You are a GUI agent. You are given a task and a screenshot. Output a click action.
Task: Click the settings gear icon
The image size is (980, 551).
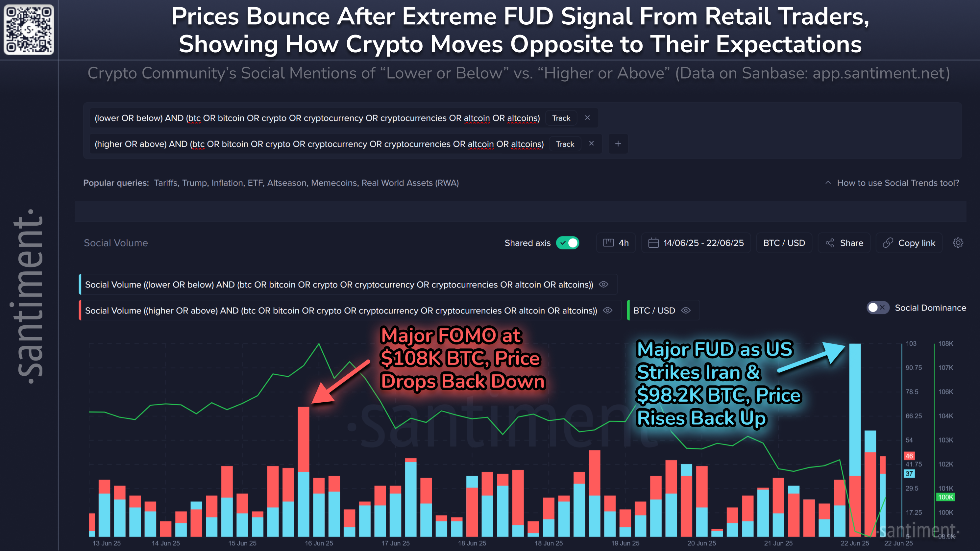pos(958,243)
